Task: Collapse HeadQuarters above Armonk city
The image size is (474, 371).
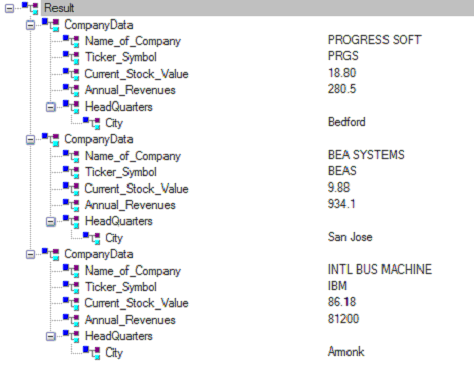Action: coord(51,336)
